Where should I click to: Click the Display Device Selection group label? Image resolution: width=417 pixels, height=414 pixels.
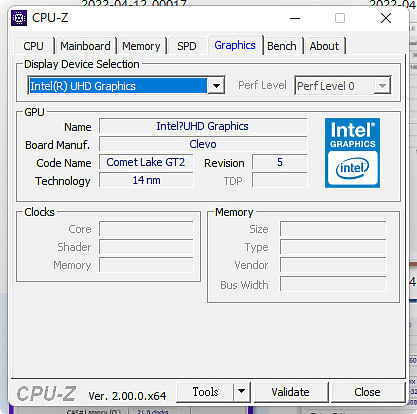point(82,64)
